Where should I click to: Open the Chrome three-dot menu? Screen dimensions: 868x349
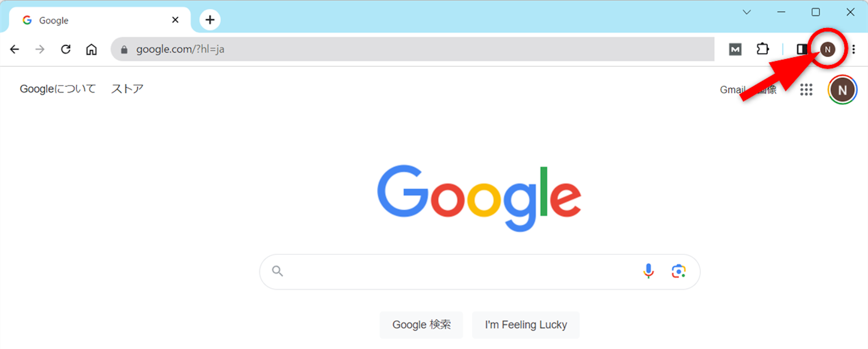[854, 49]
